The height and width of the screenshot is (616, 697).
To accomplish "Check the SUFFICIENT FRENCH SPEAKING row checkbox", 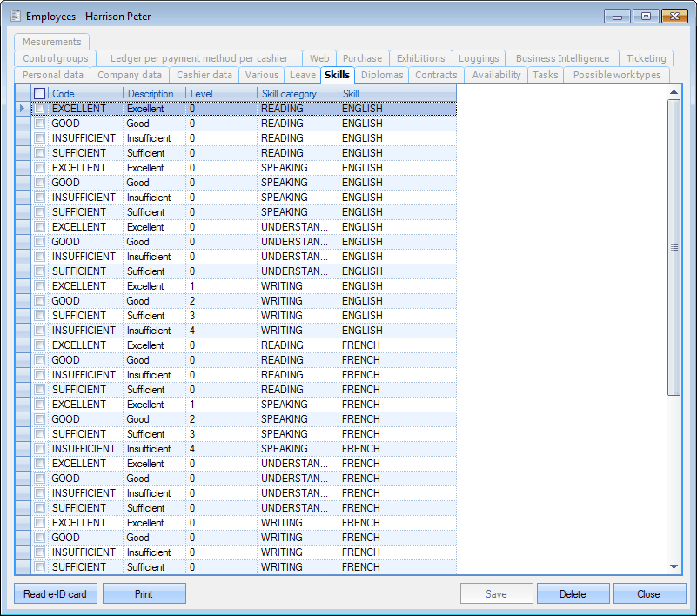I will point(39,433).
